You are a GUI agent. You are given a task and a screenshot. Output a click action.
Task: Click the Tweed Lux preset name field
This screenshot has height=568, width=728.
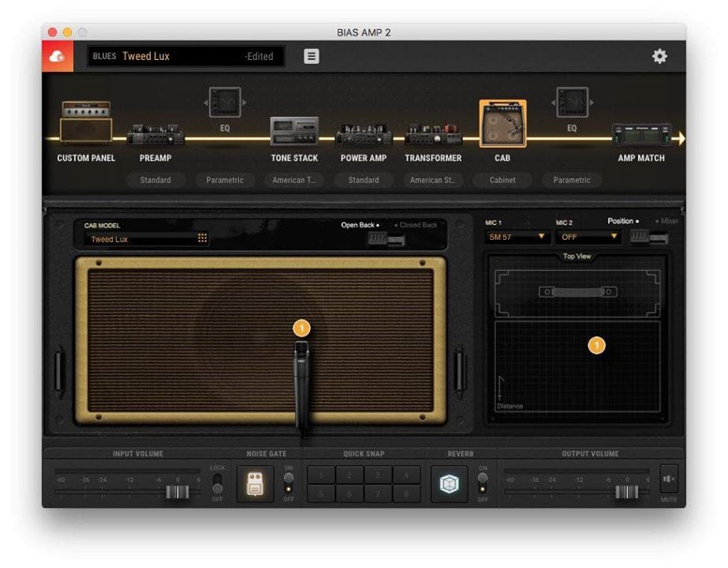click(x=185, y=56)
